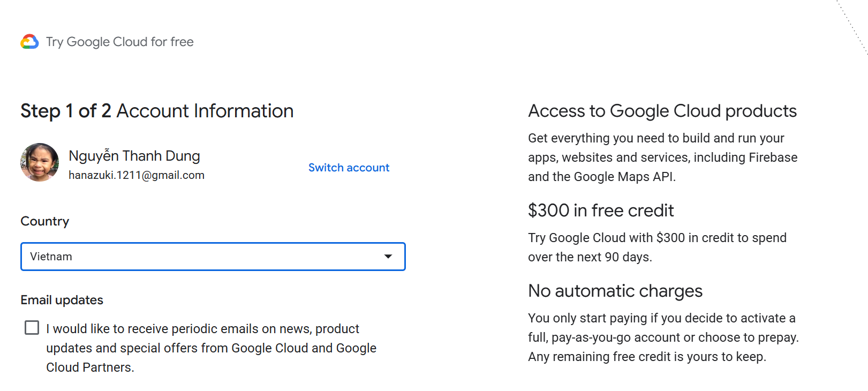The height and width of the screenshot is (391, 868).
Task: Click the account profile avatar photo
Action: tap(40, 162)
